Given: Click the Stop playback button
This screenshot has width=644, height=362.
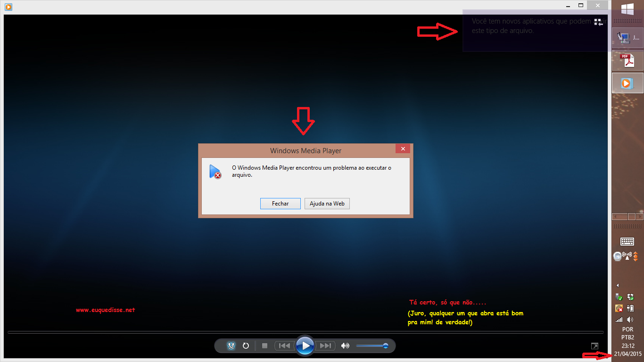Looking at the screenshot, I should coord(264,346).
